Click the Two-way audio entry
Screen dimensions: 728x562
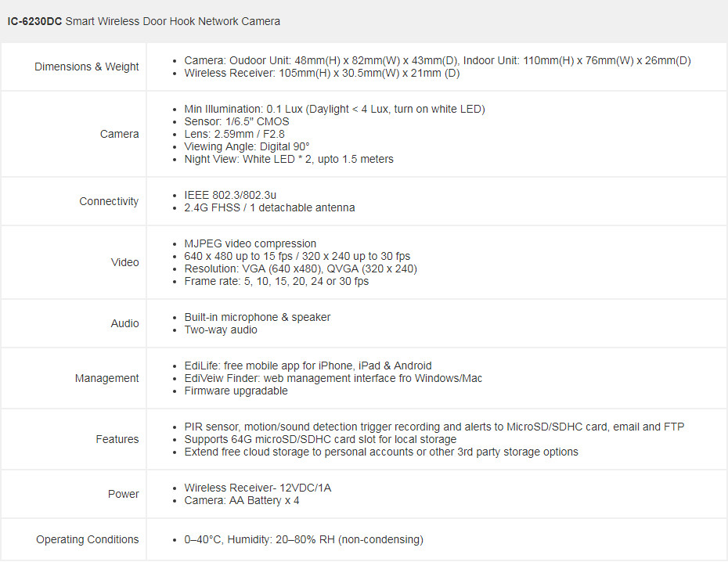coord(221,330)
